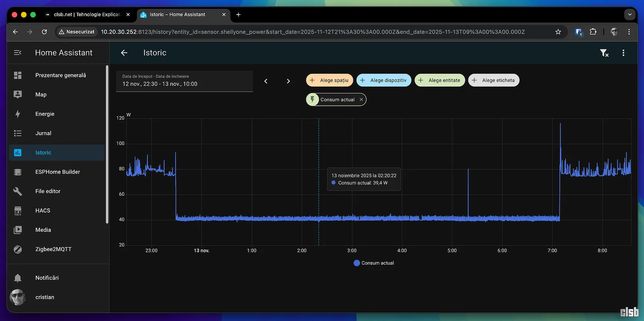Image resolution: width=644 pixels, height=321 pixels.
Task: Open the Notificări bell
Action: coord(18,278)
